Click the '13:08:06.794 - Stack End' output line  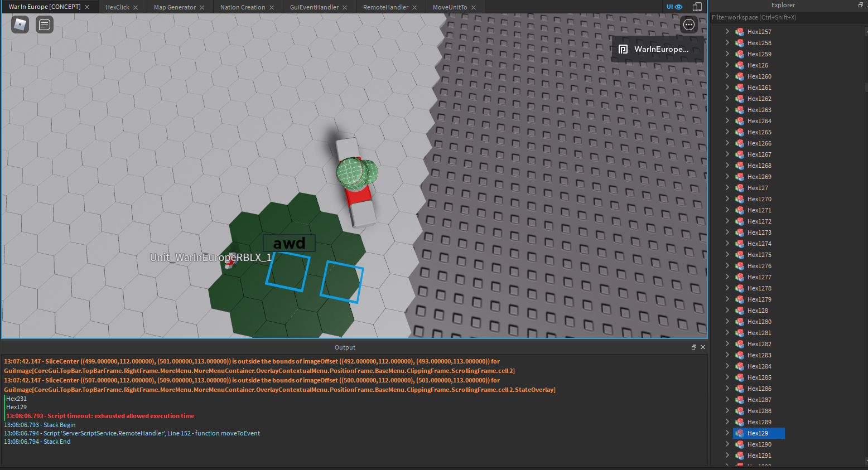pyautogui.click(x=37, y=442)
